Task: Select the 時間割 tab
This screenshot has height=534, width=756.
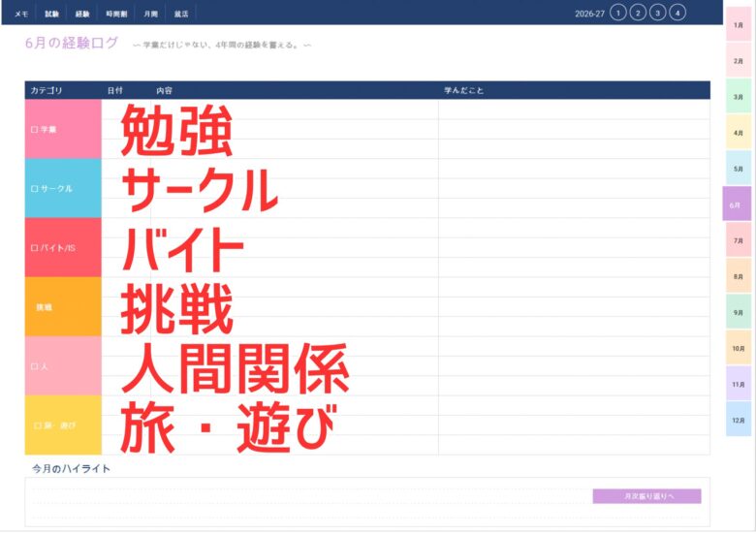Action: [116, 14]
